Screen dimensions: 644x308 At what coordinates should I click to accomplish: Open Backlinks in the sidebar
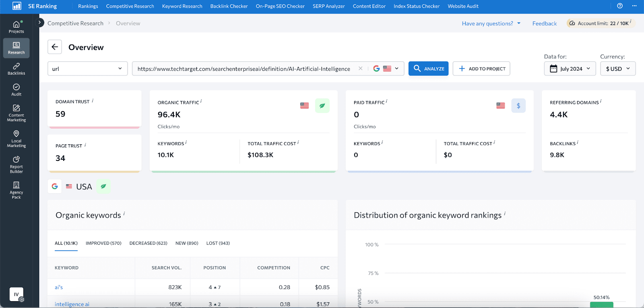tap(16, 69)
